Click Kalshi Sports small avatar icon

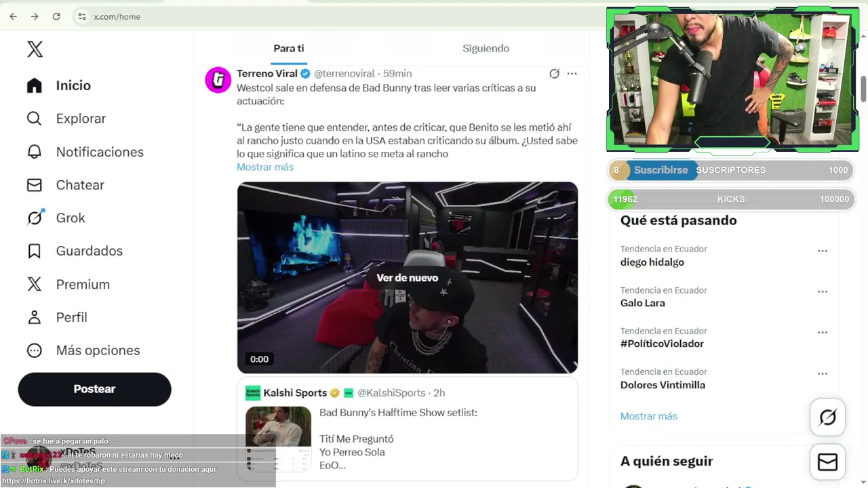pos(253,393)
